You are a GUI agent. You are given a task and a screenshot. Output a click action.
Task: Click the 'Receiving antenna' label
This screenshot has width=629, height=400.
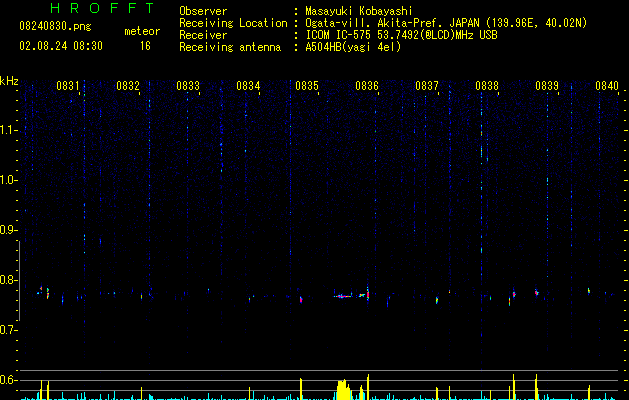(x=230, y=47)
